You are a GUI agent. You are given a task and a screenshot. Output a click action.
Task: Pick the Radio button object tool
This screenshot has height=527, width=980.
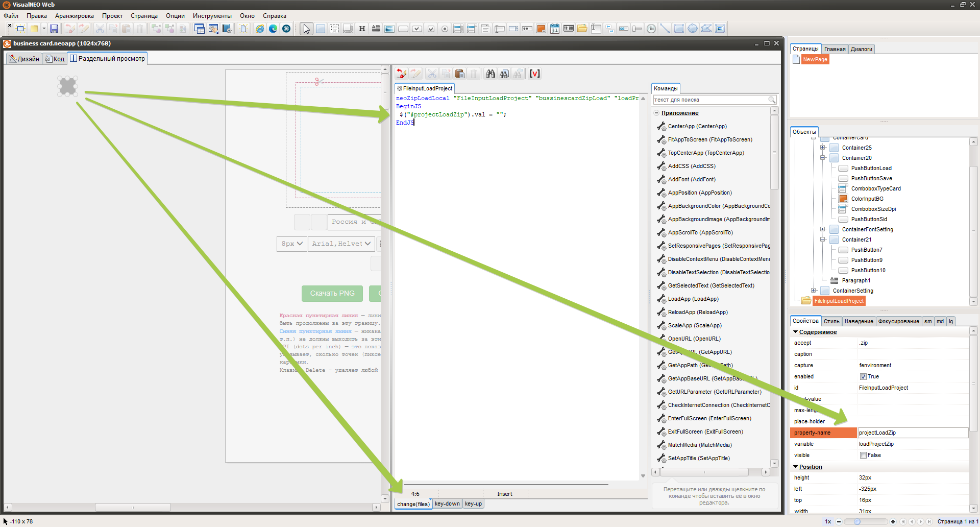445,29
